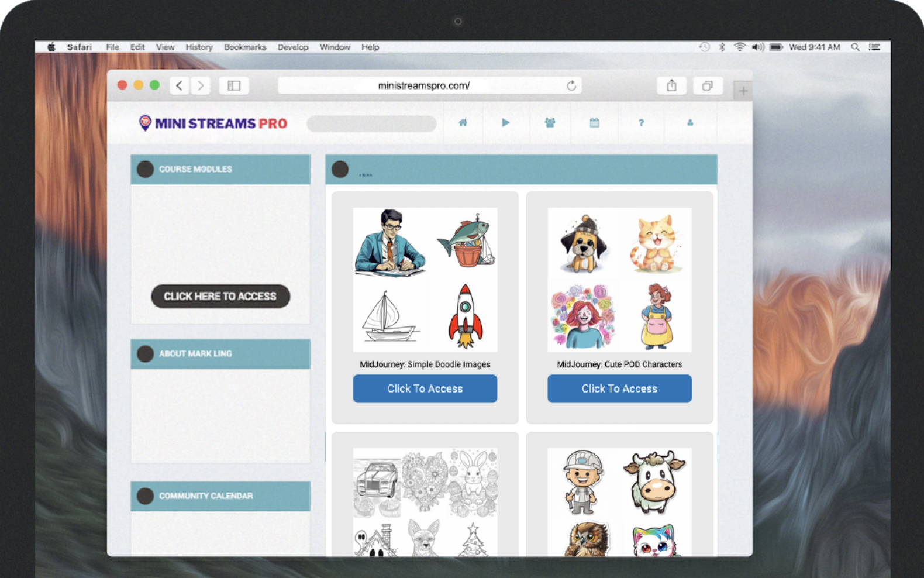Viewport: 924px width, 578px height.
Task: Click the Mini Streams Pro logo
Action: click(213, 123)
